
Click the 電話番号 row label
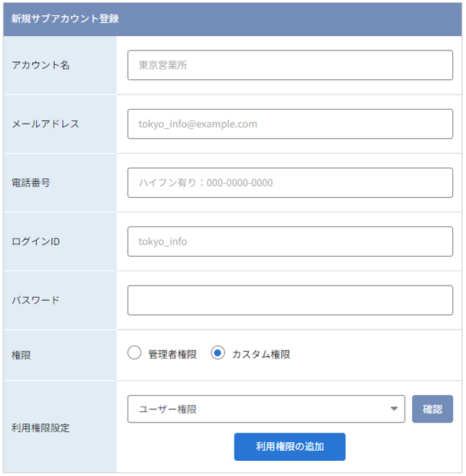click(31, 182)
